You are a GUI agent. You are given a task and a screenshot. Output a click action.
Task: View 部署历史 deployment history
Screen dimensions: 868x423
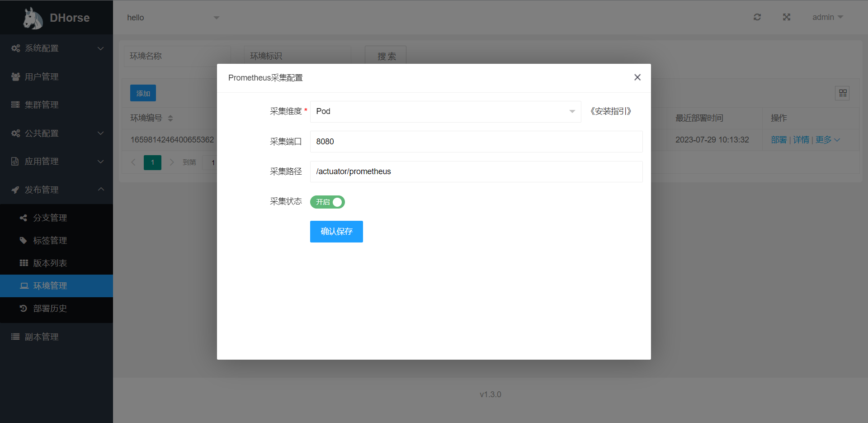[x=50, y=309]
